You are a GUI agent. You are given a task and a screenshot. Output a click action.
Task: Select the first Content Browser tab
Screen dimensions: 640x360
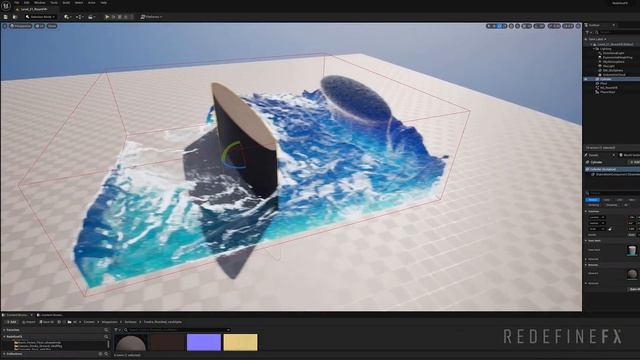pos(17,315)
